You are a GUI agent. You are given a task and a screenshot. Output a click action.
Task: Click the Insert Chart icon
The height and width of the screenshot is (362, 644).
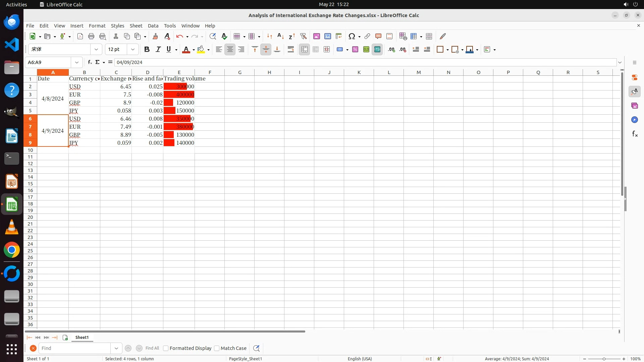(328, 36)
